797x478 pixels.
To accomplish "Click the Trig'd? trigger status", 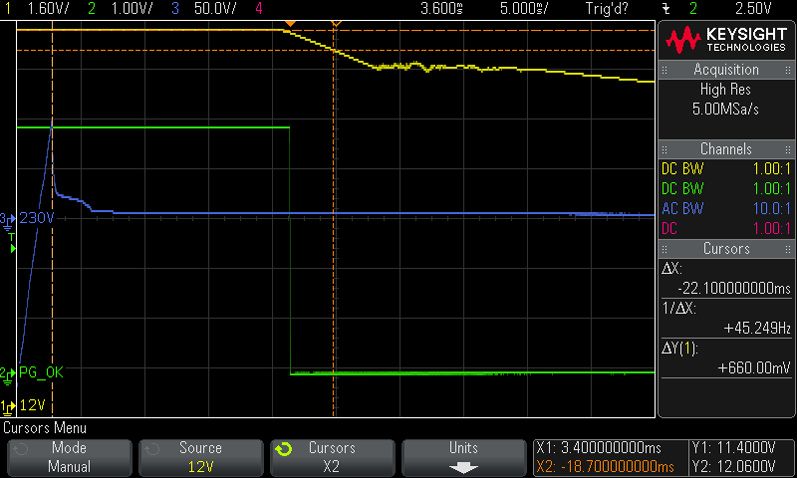I will (x=607, y=8).
